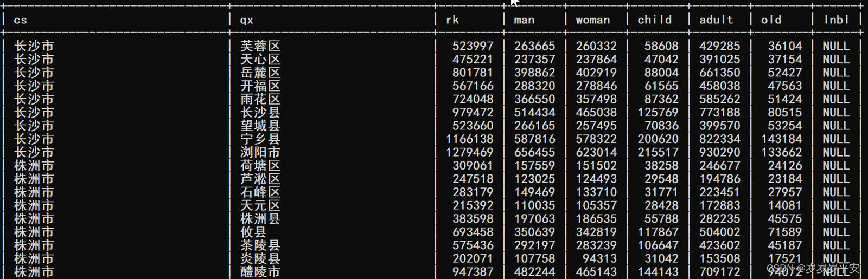This screenshot has height=279, width=868.
Task: Click 株洲市 in the 攸县 row
Action: pos(34,232)
